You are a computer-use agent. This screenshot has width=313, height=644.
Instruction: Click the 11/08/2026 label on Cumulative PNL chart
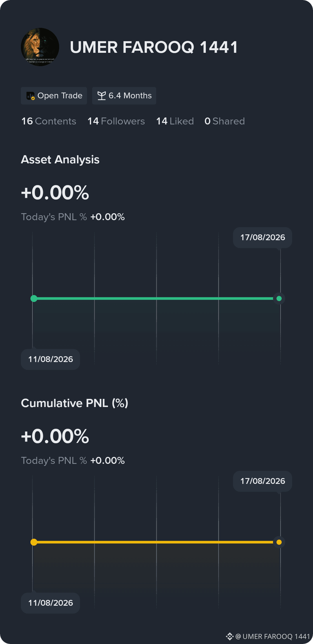pyautogui.click(x=50, y=603)
